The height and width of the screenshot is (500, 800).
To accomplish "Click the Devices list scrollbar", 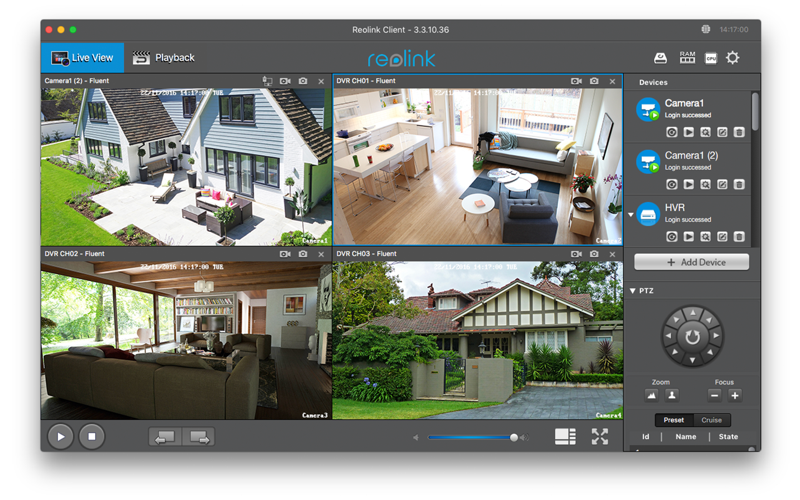I will coord(755,111).
